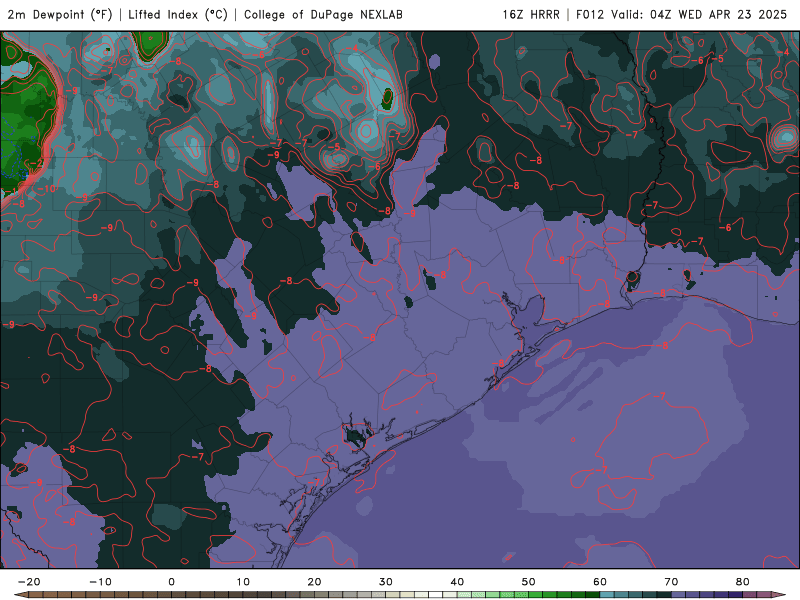Click the '-10' colorbar scale label
Screen dimensions: 800x600
tap(100, 582)
